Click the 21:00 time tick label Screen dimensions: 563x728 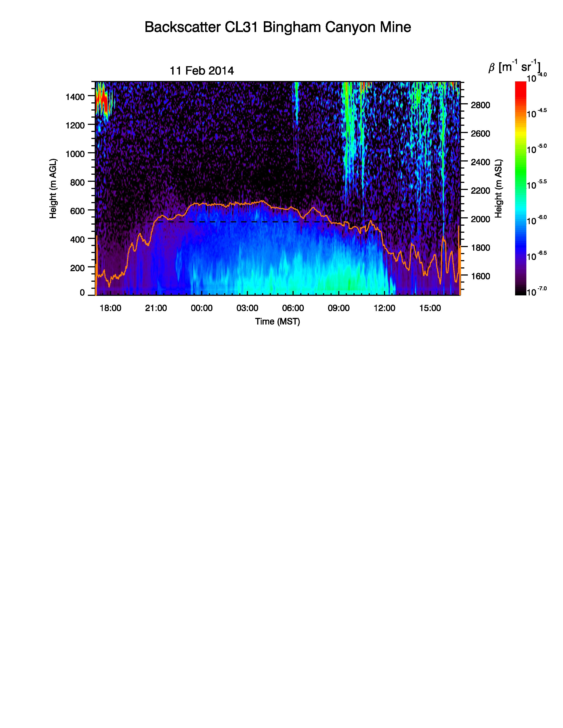[156, 308]
